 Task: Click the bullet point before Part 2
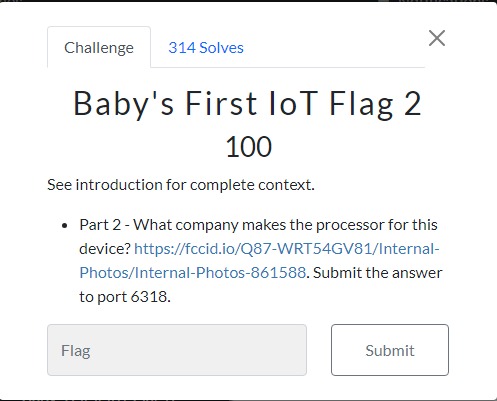65,226
